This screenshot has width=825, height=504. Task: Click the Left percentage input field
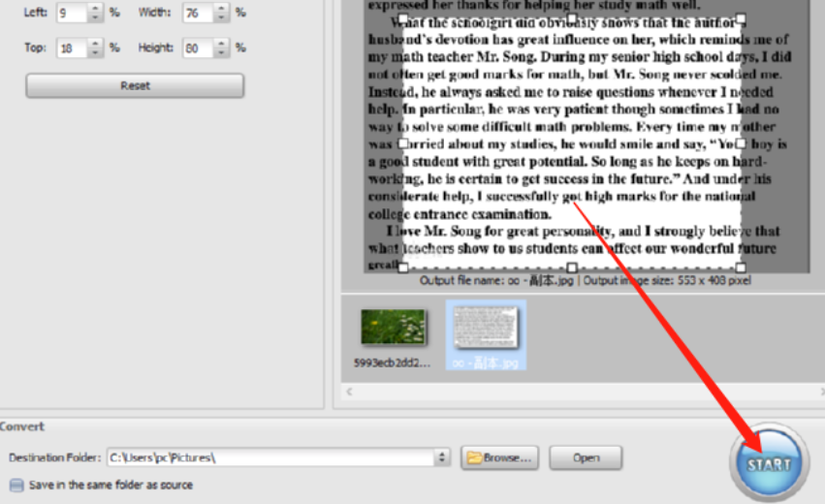pyautogui.click(x=72, y=13)
